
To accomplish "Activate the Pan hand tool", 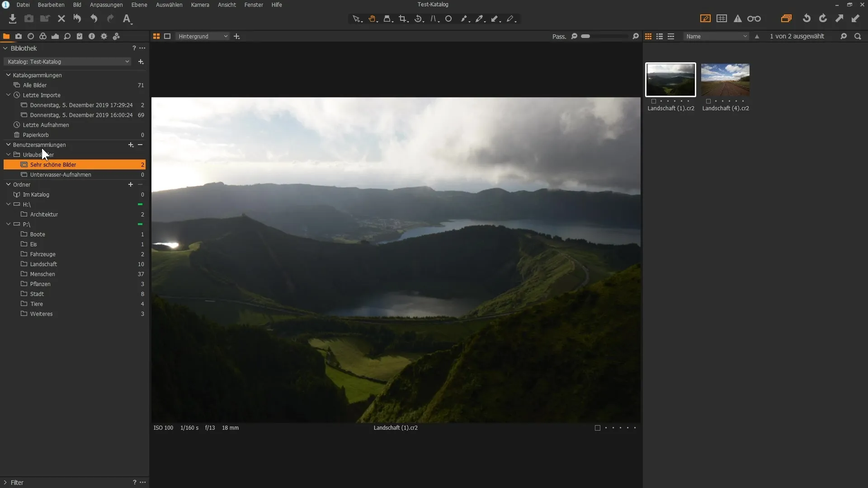I will pyautogui.click(x=372, y=19).
